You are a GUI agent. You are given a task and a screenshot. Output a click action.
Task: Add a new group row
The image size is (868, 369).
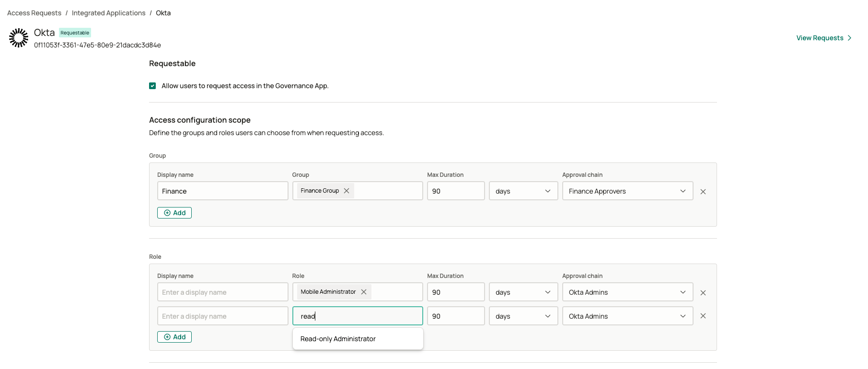174,213
